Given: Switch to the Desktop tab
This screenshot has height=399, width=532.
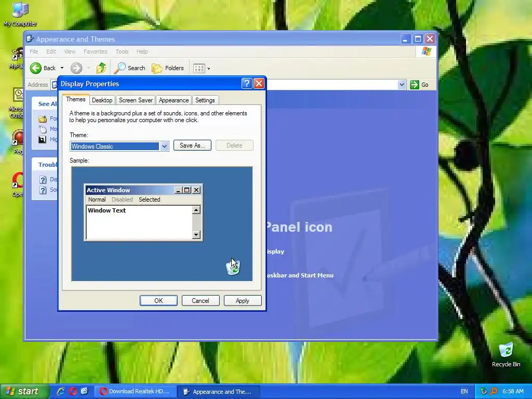Looking at the screenshot, I should tap(102, 100).
